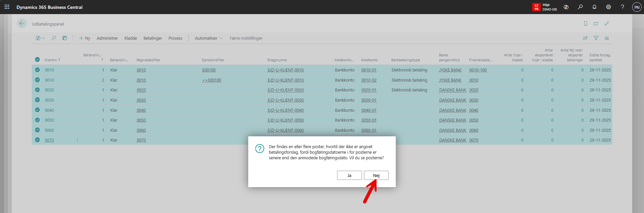Image resolution: width=644 pixels, height=213 pixels.
Task: Open the Betalinger menu
Action: pos(152,38)
